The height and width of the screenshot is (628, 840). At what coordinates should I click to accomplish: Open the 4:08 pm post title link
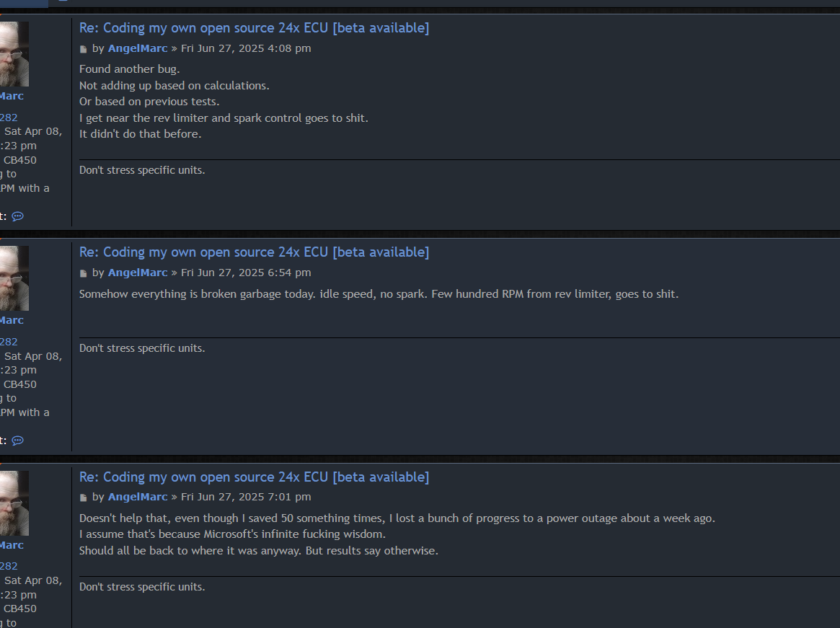[x=254, y=28]
